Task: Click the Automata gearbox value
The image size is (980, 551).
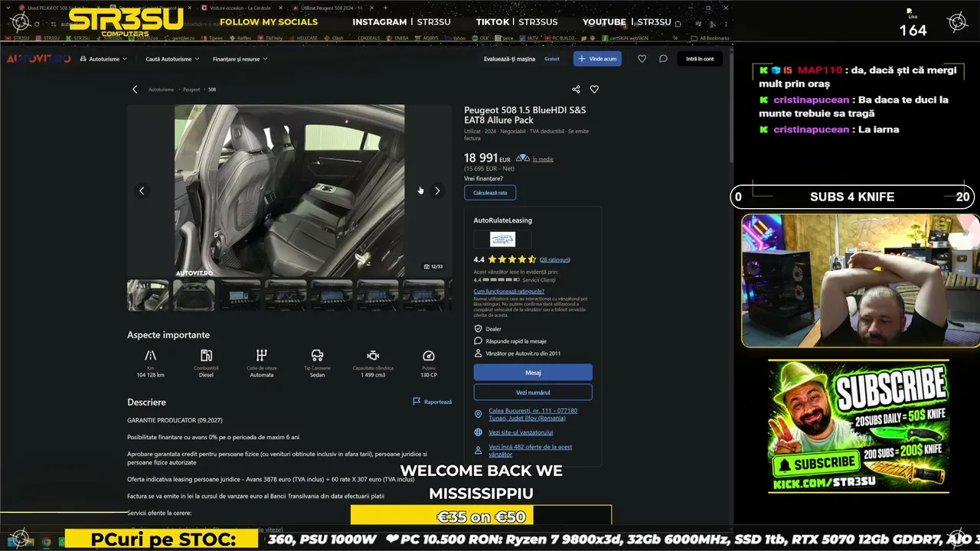Action: click(262, 375)
